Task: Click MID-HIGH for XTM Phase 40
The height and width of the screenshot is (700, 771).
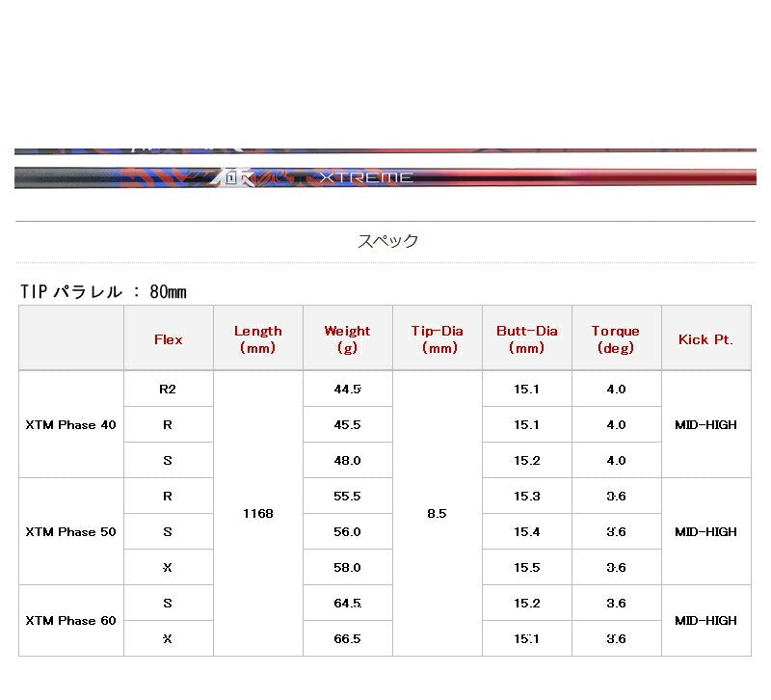Action: click(x=706, y=425)
